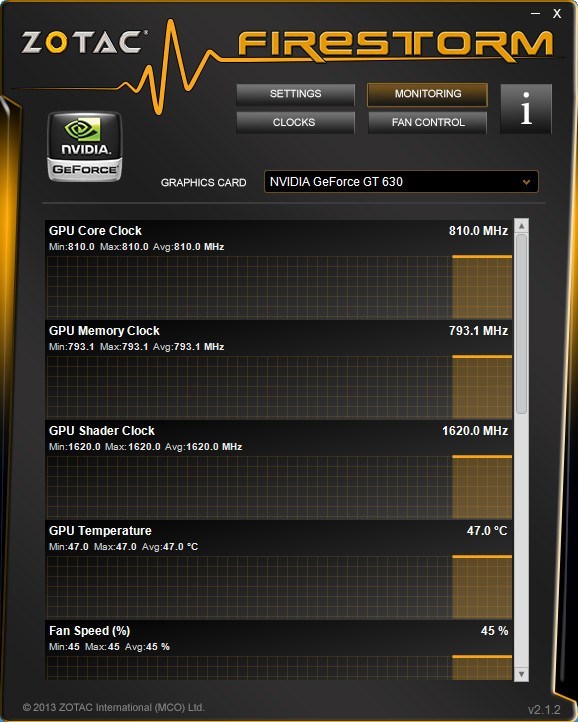Open the SETTINGS tab
The width and height of the screenshot is (578, 722).
(295, 94)
